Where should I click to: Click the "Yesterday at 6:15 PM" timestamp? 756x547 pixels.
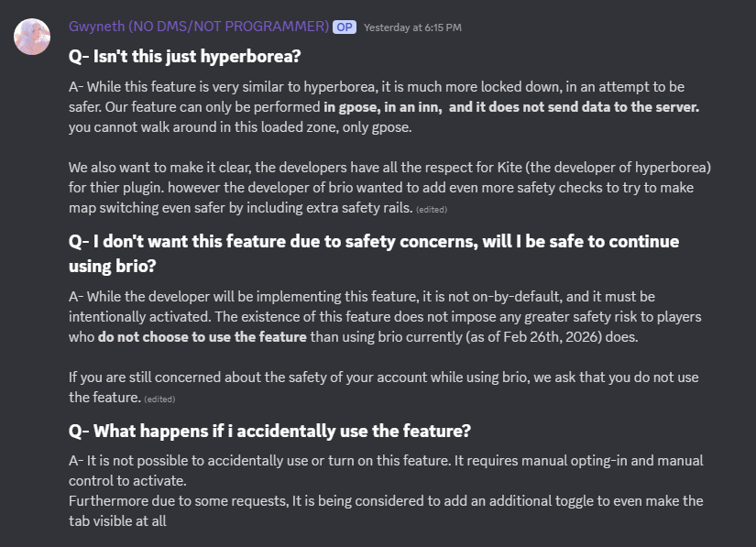[412, 27]
